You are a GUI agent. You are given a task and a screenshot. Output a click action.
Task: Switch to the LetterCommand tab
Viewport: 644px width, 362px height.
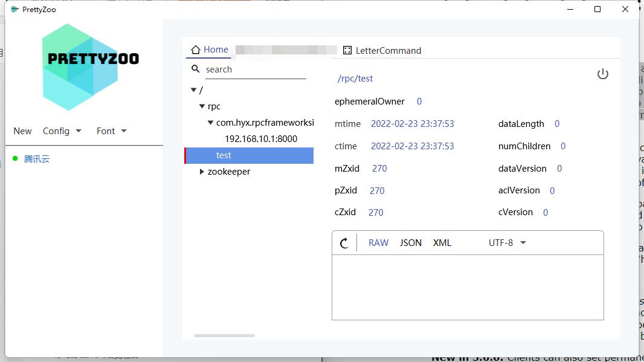[382, 51]
